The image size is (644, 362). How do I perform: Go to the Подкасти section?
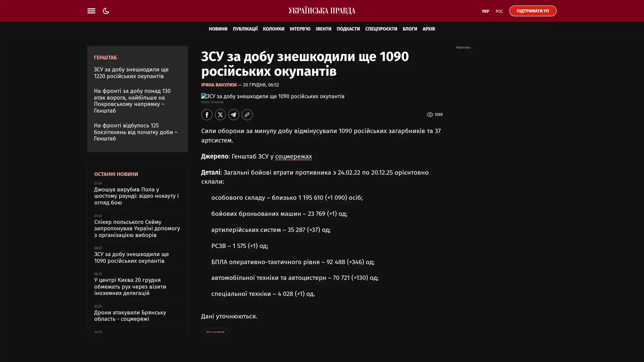pos(348,29)
